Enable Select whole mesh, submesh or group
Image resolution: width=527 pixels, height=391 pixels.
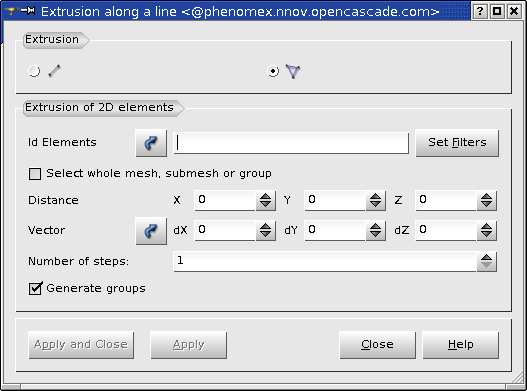tap(35, 174)
